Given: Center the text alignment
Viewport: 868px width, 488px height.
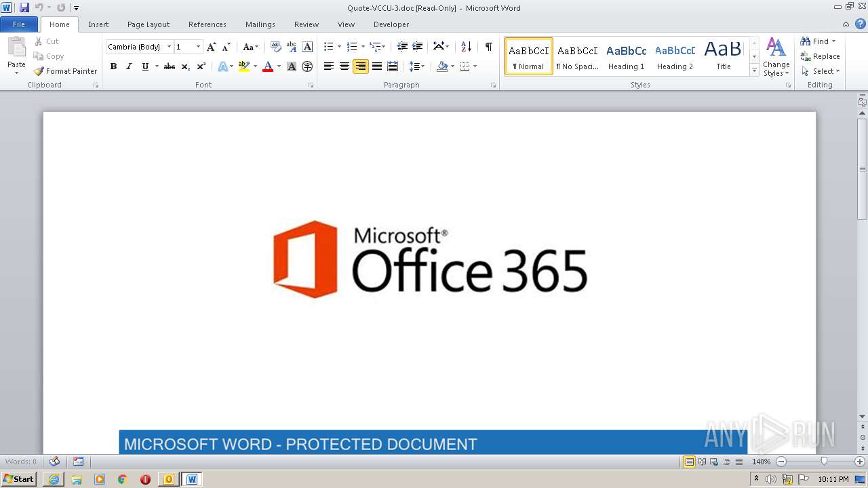Looking at the screenshot, I should pos(344,66).
